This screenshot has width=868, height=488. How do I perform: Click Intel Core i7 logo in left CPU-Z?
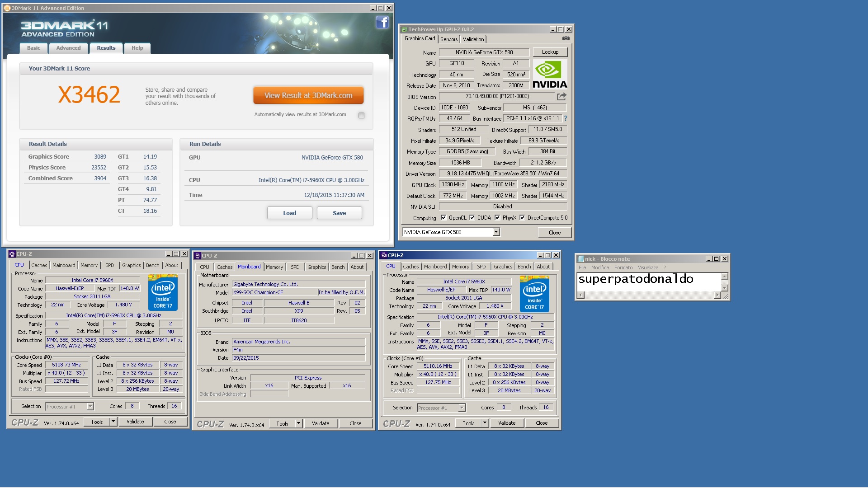[x=163, y=292]
